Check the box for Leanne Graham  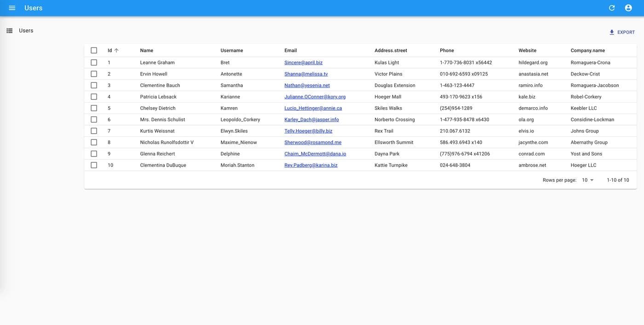[94, 63]
